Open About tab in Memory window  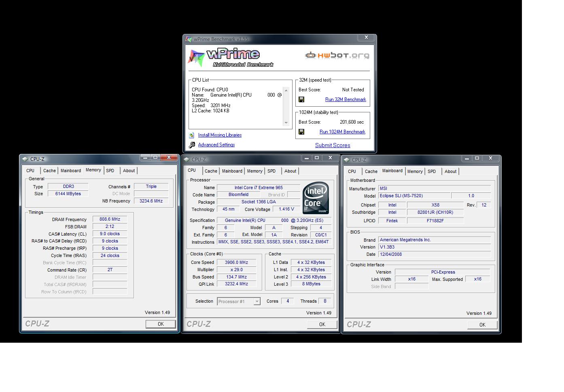tap(129, 171)
